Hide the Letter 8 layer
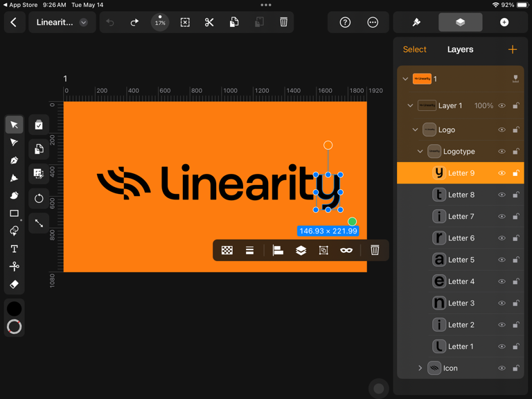The height and width of the screenshot is (399, 532). tap(502, 195)
